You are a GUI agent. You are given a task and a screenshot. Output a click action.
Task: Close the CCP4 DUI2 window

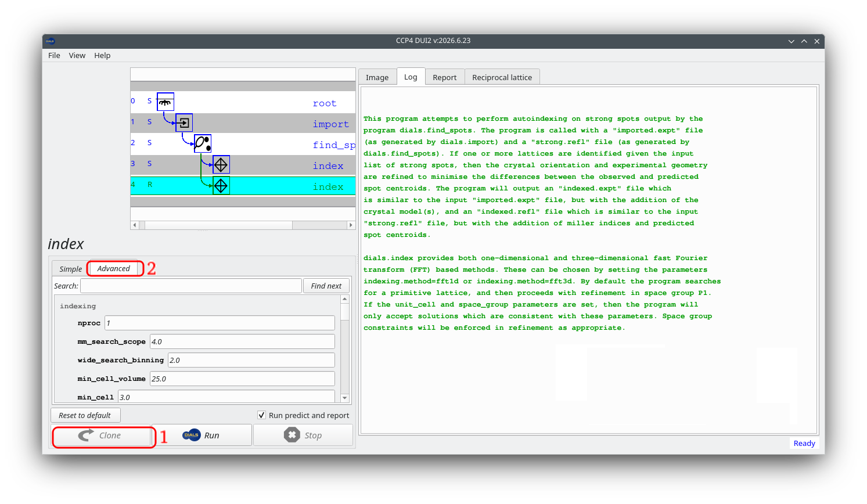pyautogui.click(x=817, y=41)
